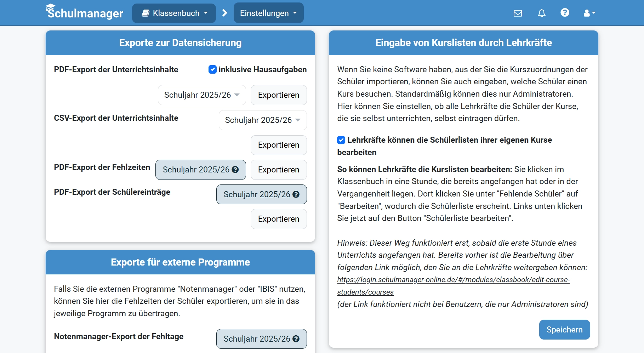Toggle the inklusive Hausaufgaben checkbox
The height and width of the screenshot is (353, 644).
tap(212, 69)
